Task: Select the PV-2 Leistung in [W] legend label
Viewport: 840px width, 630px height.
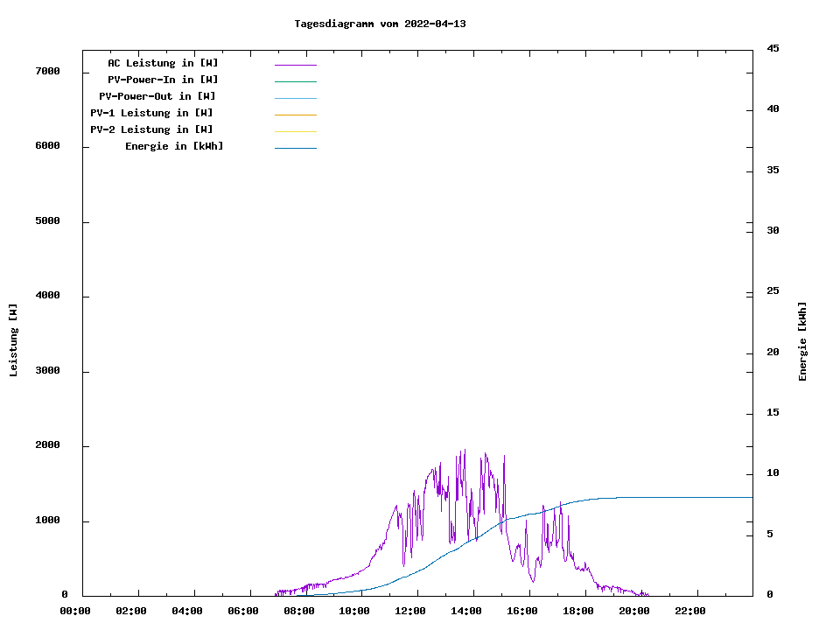Action: [151, 129]
